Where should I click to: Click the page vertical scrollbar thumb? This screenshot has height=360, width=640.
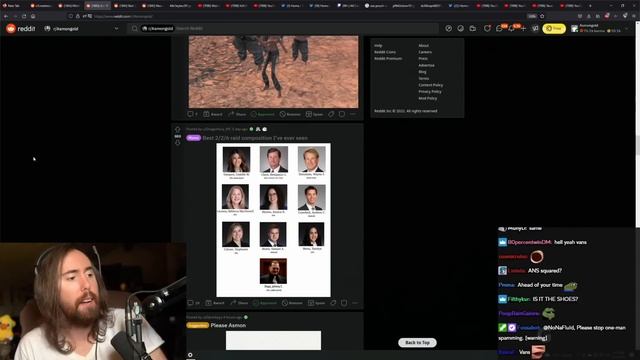(637, 146)
